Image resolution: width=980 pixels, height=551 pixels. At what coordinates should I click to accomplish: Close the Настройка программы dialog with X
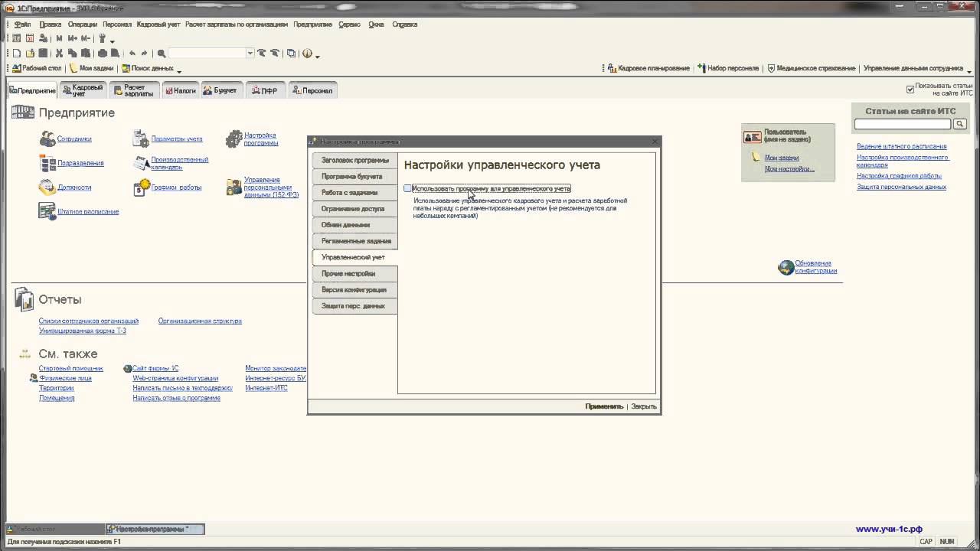click(x=655, y=142)
